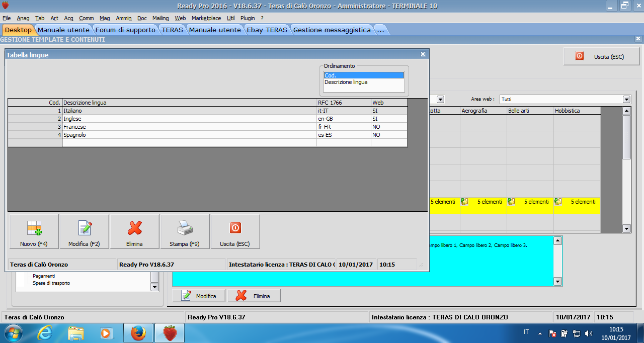This screenshot has width=644, height=343.
Task: Click Modifica (F2) button in Tabella lingue
Action: click(85, 231)
